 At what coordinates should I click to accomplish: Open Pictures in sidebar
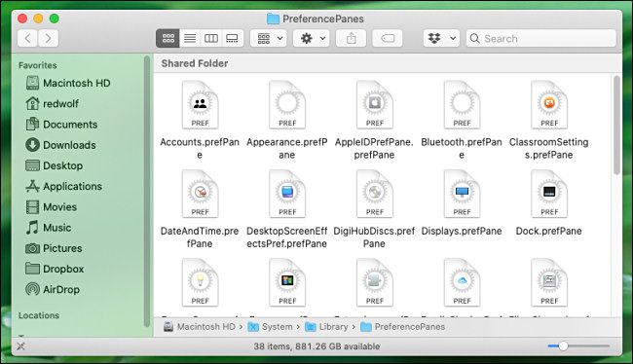coord(54,248)
